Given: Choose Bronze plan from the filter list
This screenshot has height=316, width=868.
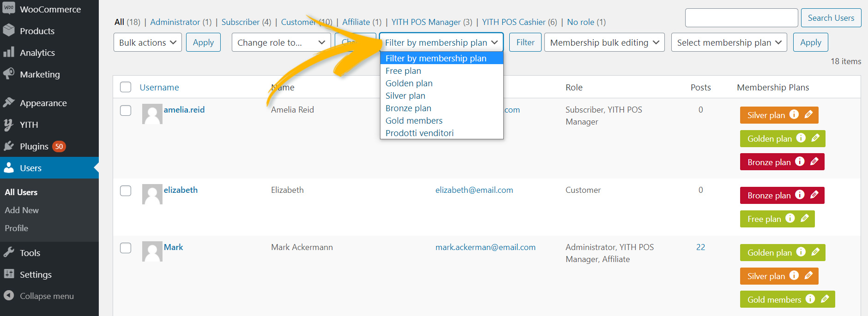Looking at the screenshot, I should (x=441, y=108).
